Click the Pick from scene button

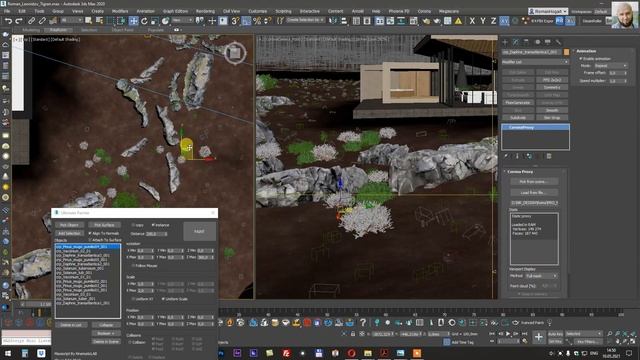click(x=533, y=182)
